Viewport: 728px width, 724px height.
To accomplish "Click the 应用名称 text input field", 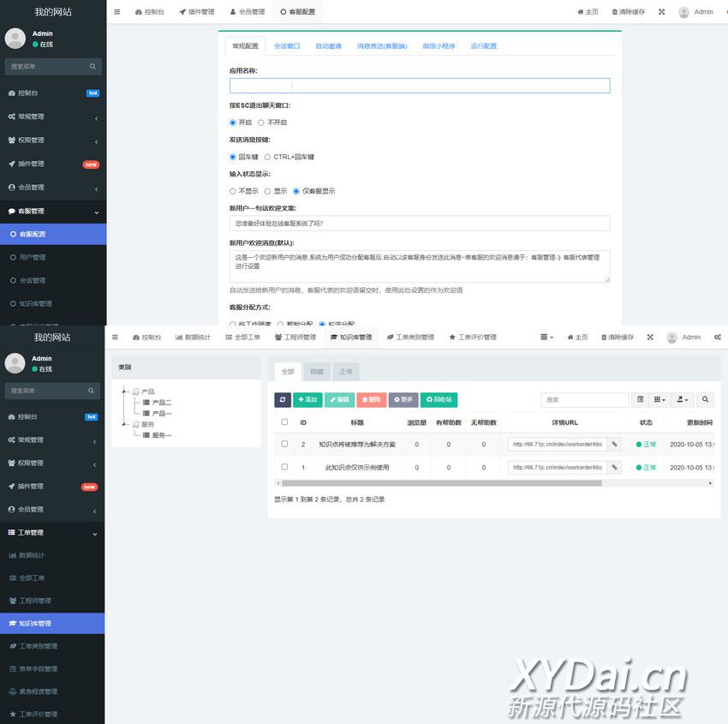I will [x=420, y=86].
